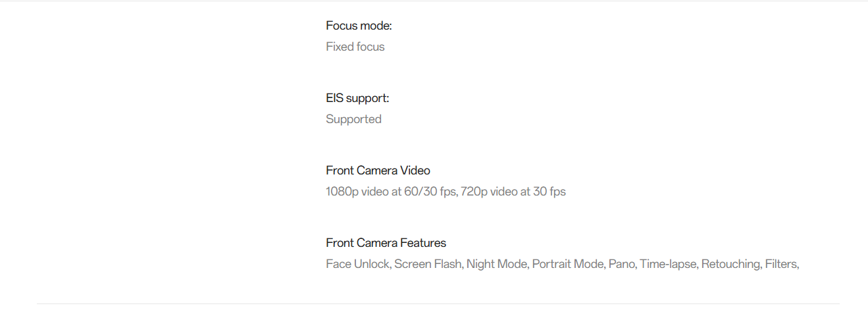This screenshot has height=316, width=868.
Task: Click the "Front Camera Video" heading
Action: pyautogui.click(x=378, y=171)
